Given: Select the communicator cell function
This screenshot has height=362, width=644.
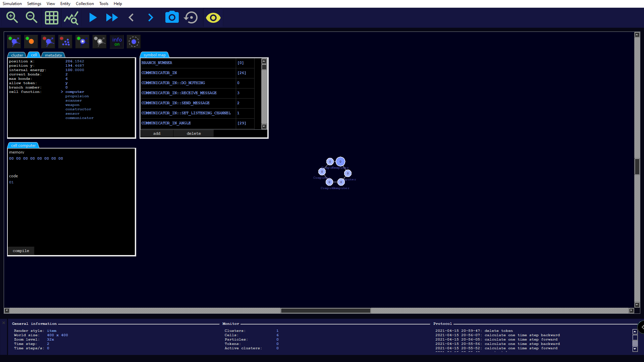Looking at the screenshot, I should (x=79, y=118).
